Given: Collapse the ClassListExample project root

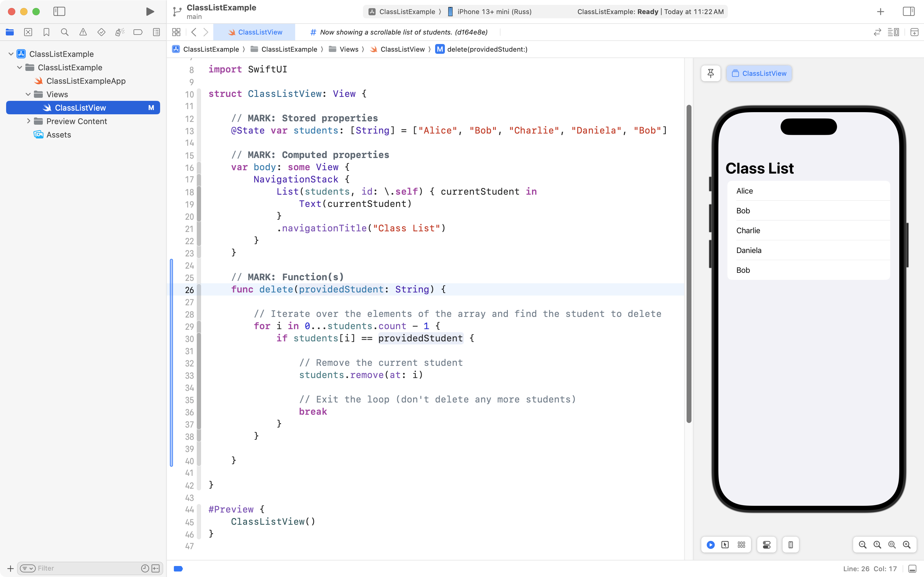Looking at the screenshot, I should point(11,54).
